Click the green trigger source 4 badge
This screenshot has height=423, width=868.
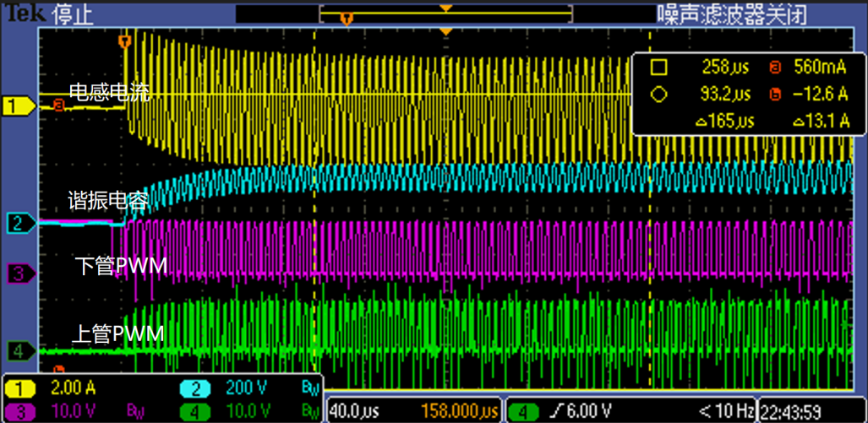pyautogui.click(x=524, y=411)
